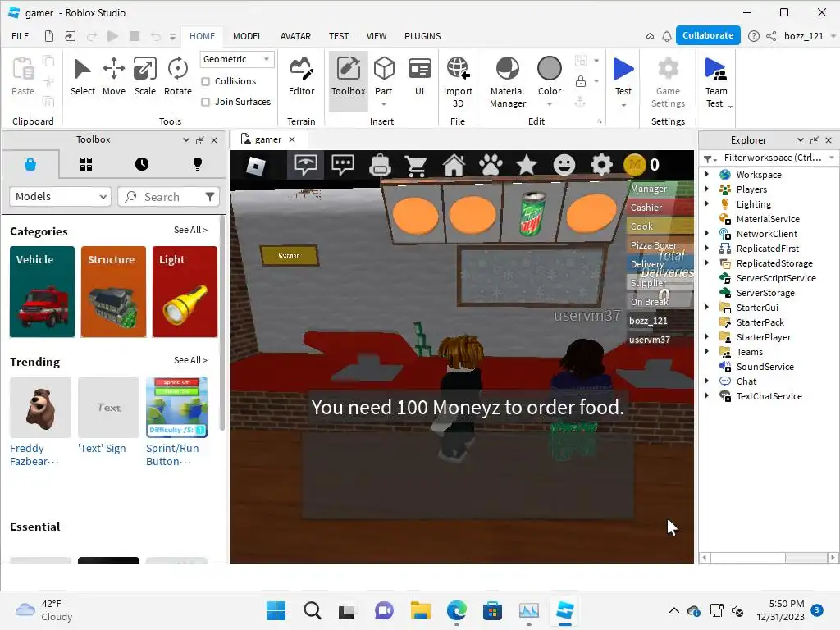The height and width of the screenshot is (630, 840).
Task: Switch to Toolbox Recent clock tab
Action: point(142,164)
